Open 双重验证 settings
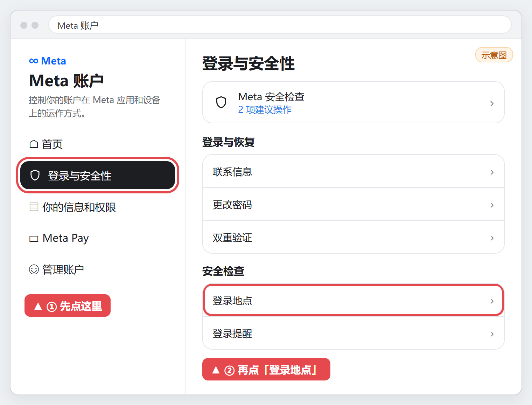This screenshot has height=405, width=532. 353,237
